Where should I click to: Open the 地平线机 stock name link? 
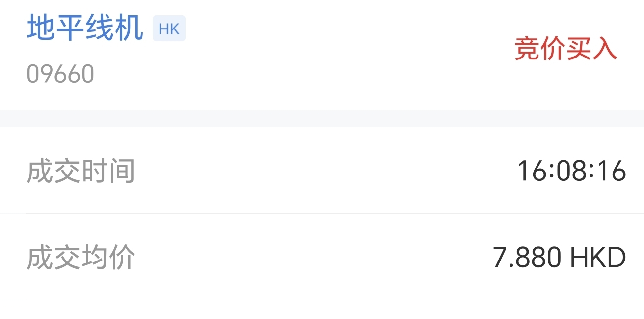click(85, 28)
